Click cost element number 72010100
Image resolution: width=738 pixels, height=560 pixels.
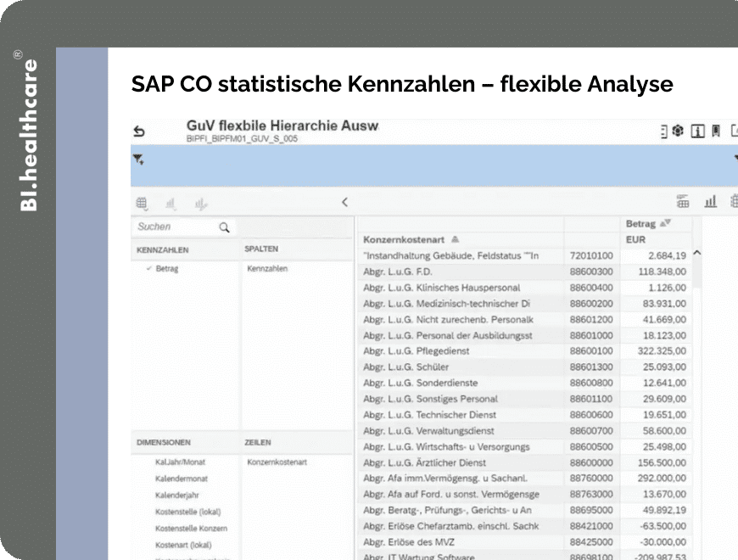(x=591, y=255)
